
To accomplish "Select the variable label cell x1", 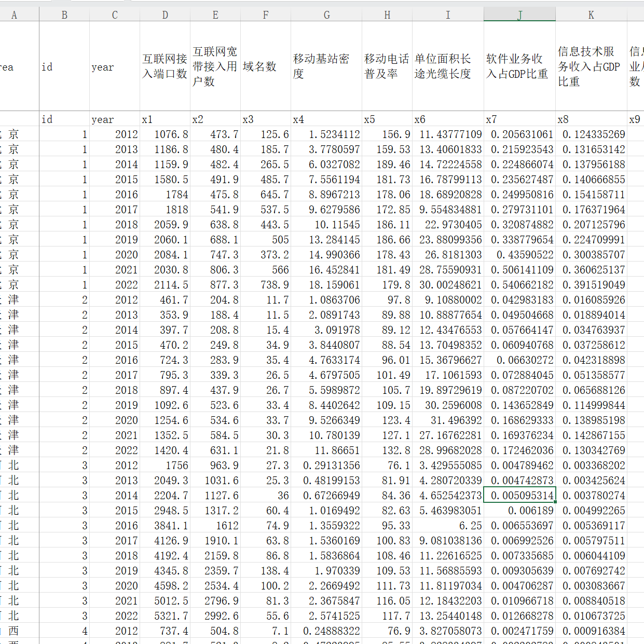I will click(165, 119).
